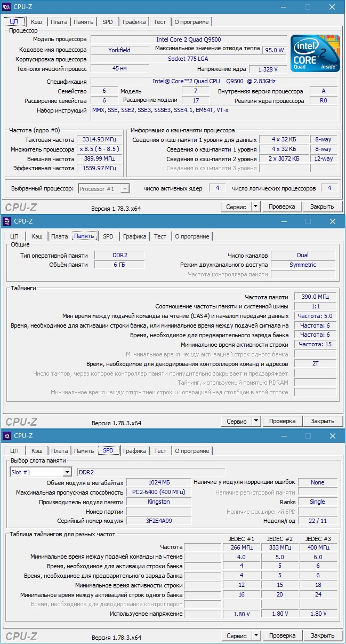Click the 2 x 3072 КБ level 2 cache value

tap(284, 158)
